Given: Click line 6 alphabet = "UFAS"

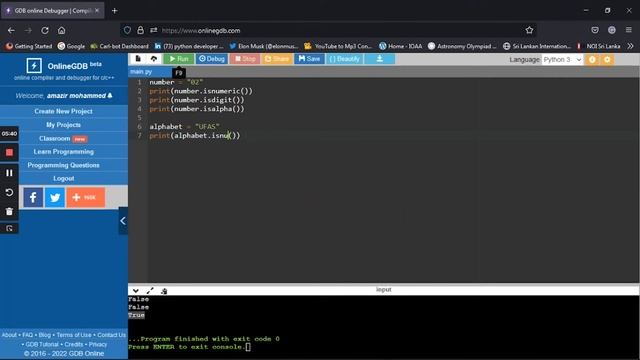Looking at the screenshot, I should click(184, 127).
